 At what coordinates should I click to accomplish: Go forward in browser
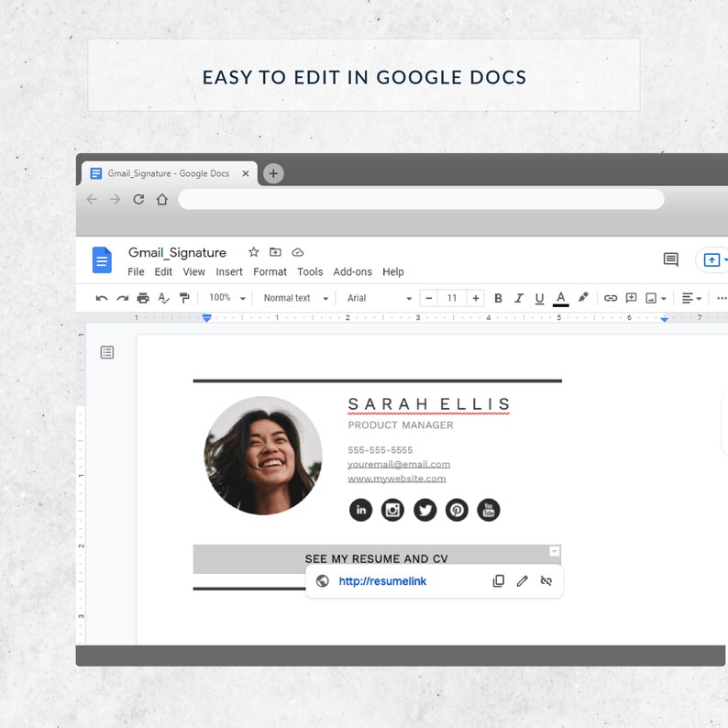[x=116, y=200]
